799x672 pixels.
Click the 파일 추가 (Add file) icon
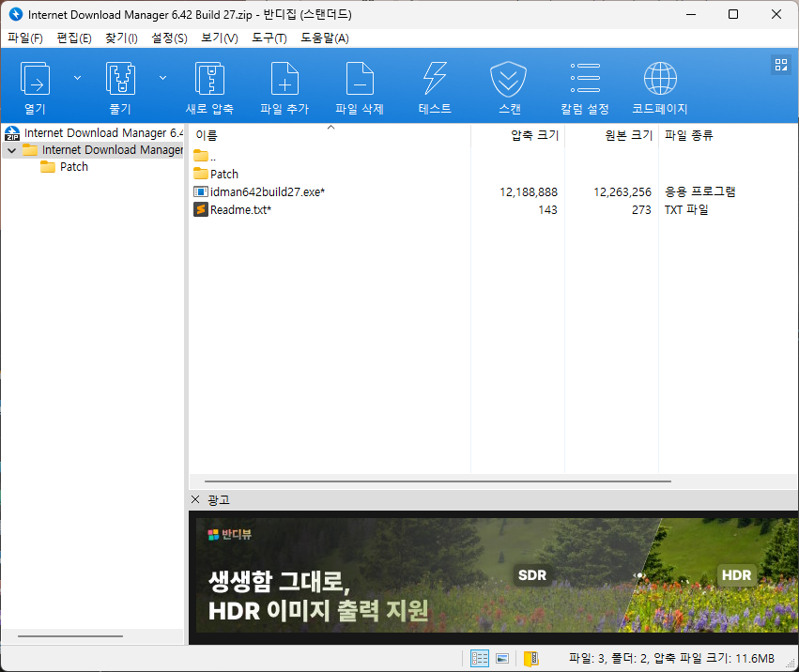point(284,87)
